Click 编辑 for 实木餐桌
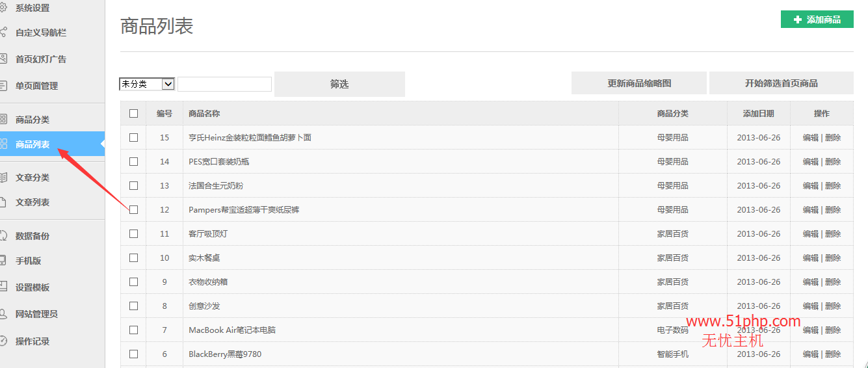 [x=811, y=257]
